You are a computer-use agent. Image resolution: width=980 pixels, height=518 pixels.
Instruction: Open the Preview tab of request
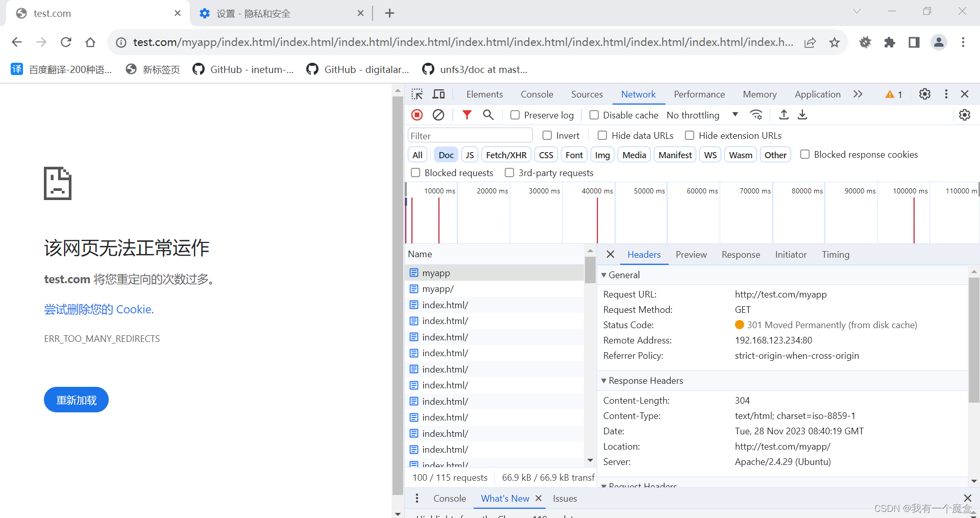(691, 255)
